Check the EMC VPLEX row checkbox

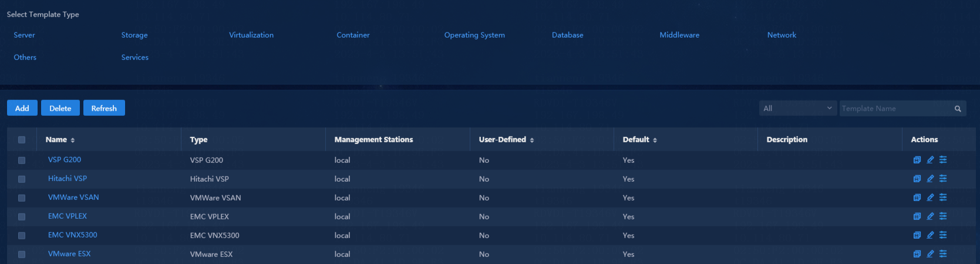point(22,216)
